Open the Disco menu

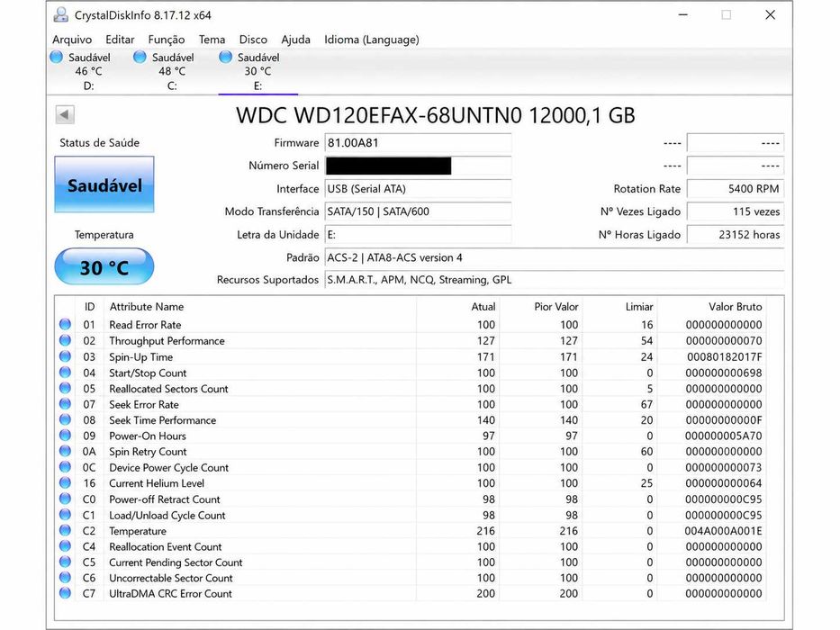pyautogui.click(x=253, y=40)
